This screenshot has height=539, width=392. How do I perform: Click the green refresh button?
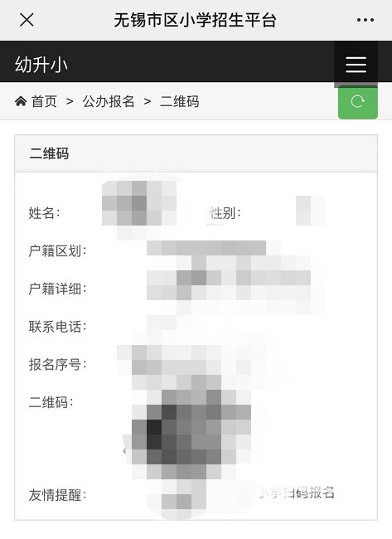(x=358, y=102)
